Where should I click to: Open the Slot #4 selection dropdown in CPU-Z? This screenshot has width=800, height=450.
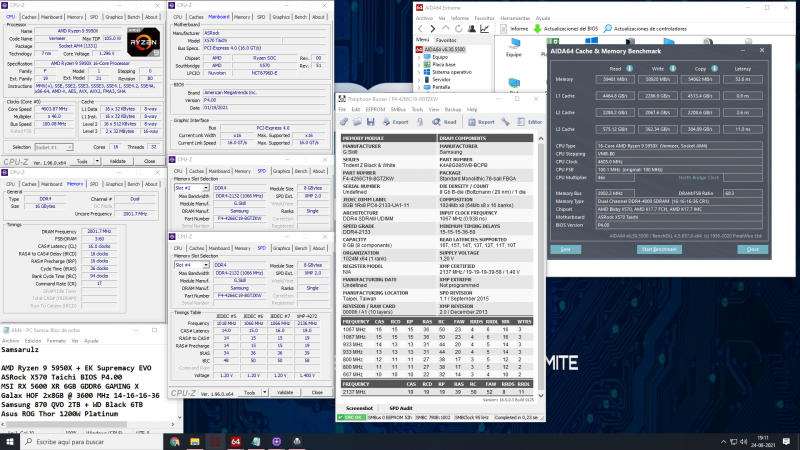tap(191, 265)
